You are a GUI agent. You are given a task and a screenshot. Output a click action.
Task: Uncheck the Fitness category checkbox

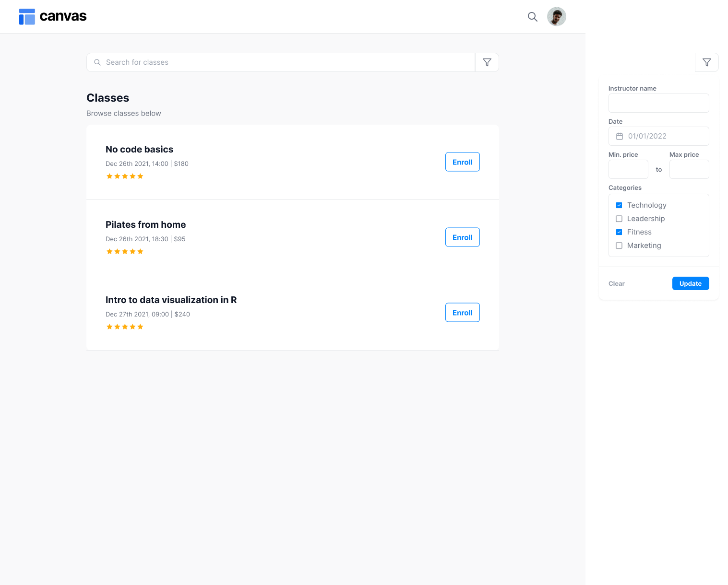click(619, 232)
